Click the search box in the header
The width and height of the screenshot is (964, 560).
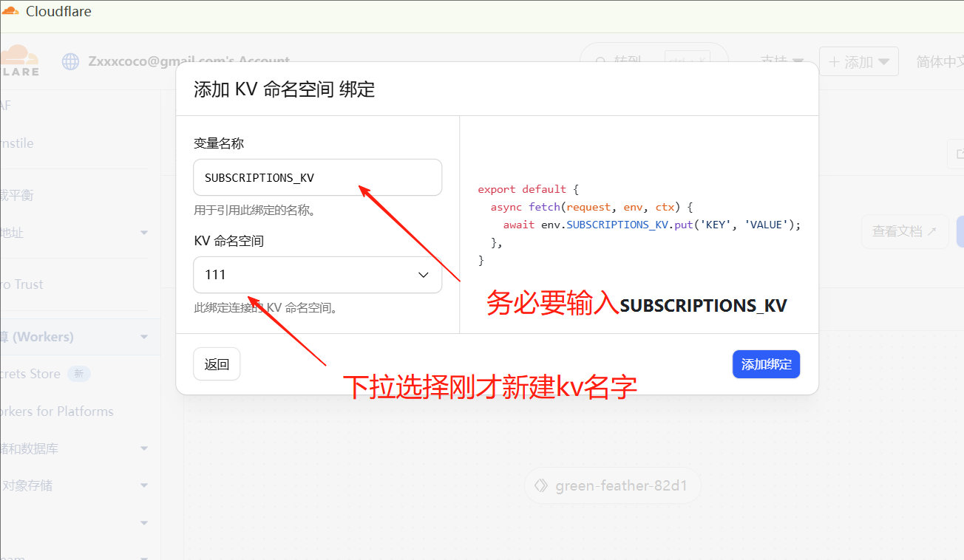654,61
